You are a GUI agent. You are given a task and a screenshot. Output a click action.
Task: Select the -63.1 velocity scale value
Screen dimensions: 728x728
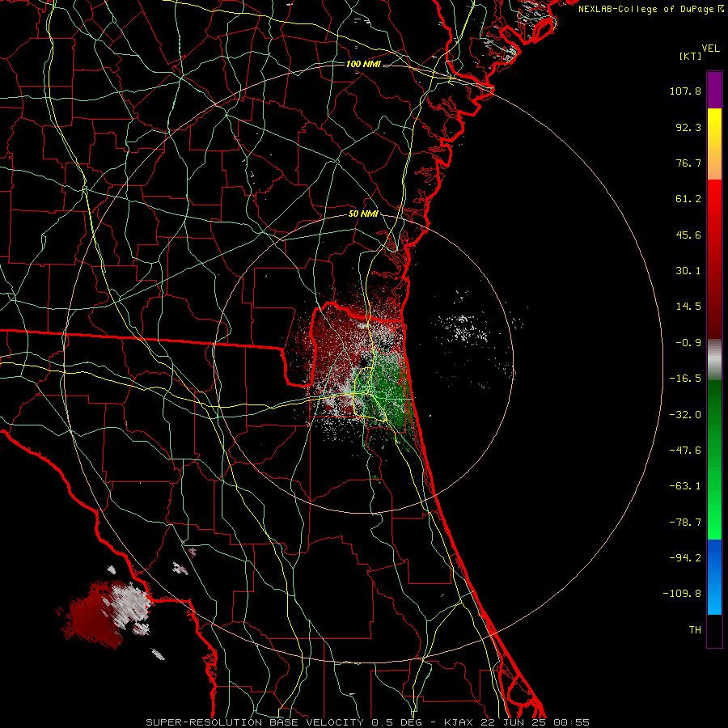pyautogui.click(x=685, y=486)
